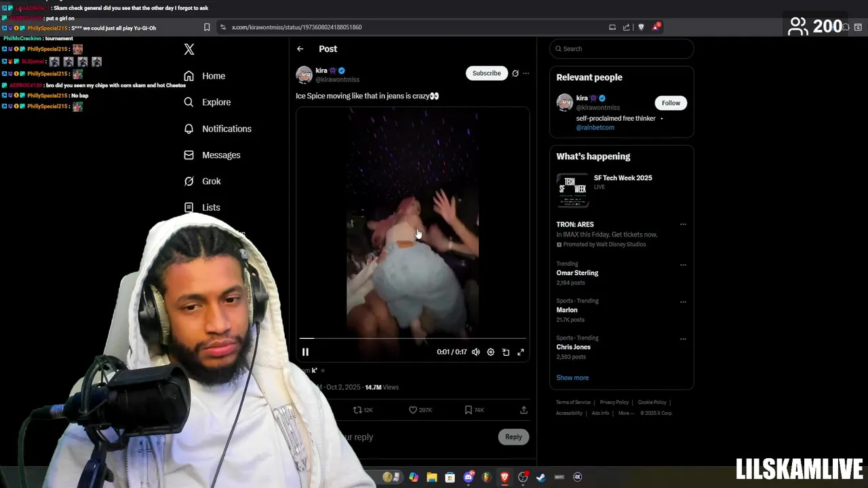Click Show more under What's happening
The height and width of the screenshot is (488, 868).
(x=572, y=378)
